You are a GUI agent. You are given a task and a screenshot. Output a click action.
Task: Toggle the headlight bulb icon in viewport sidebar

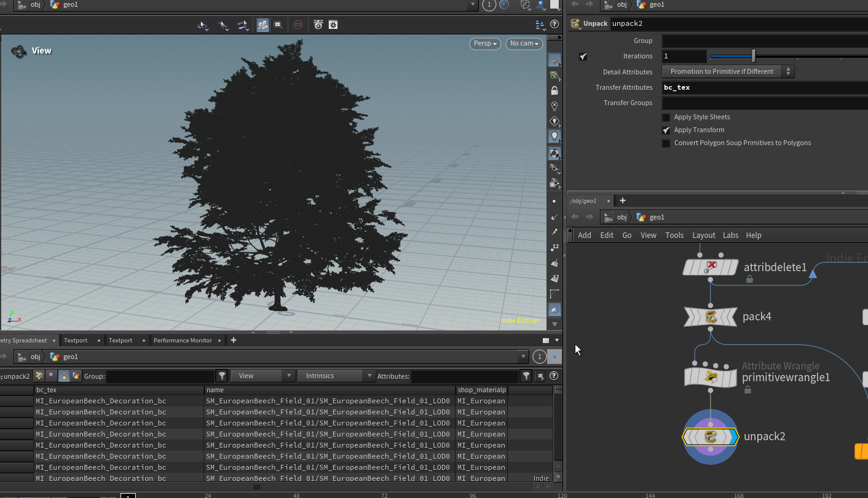point(554,136)
